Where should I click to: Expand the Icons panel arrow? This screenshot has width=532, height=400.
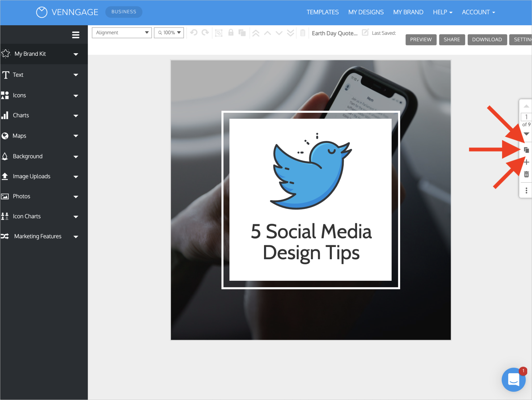click(76, 96)
